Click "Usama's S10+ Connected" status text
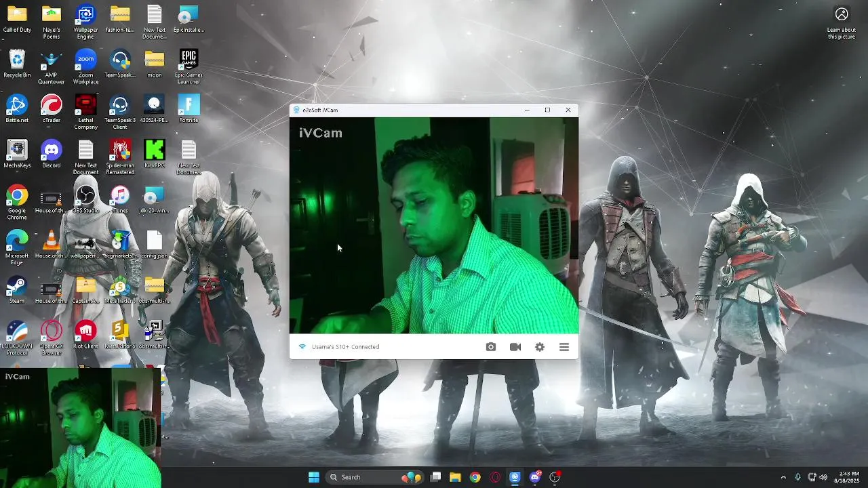This screenshot has width=868, height=488. coord(345,347)
